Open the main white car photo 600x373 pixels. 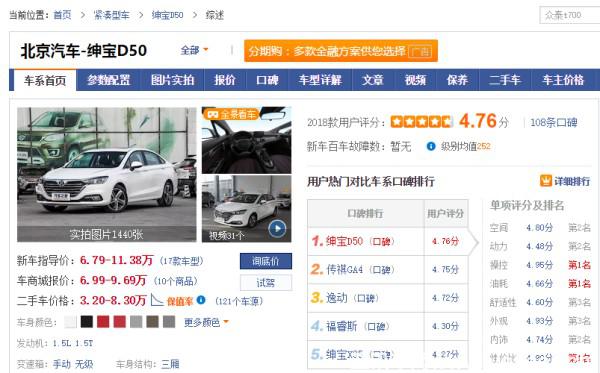pyautogui.click(x=106, y=174)
